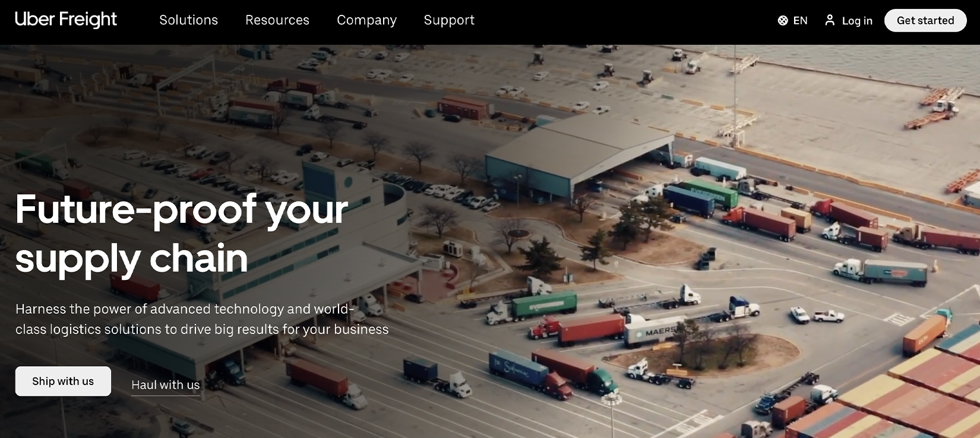Viewport: 980px width, 438px height.
Task: Open the EN language selector
Action: click(792, 21)
